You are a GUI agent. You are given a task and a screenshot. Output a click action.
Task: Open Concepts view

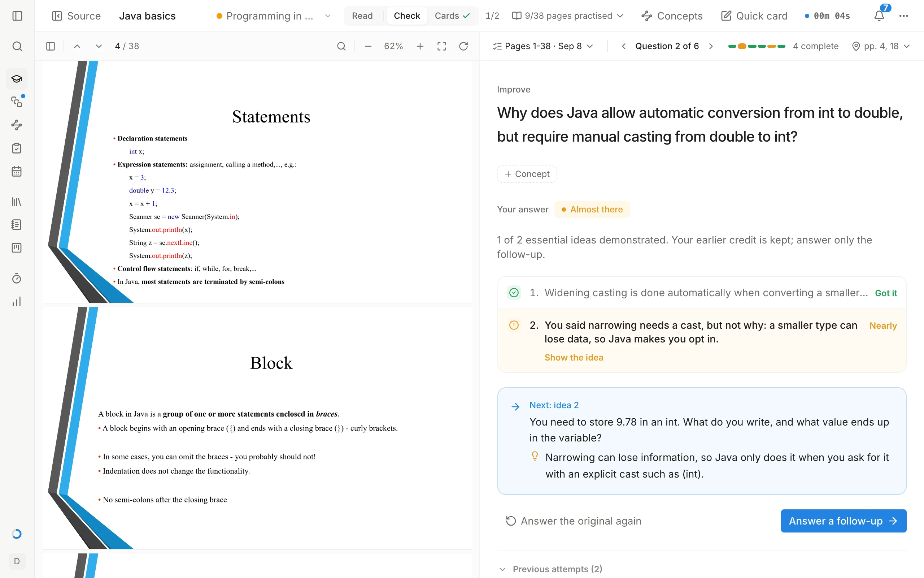(672, 16)
